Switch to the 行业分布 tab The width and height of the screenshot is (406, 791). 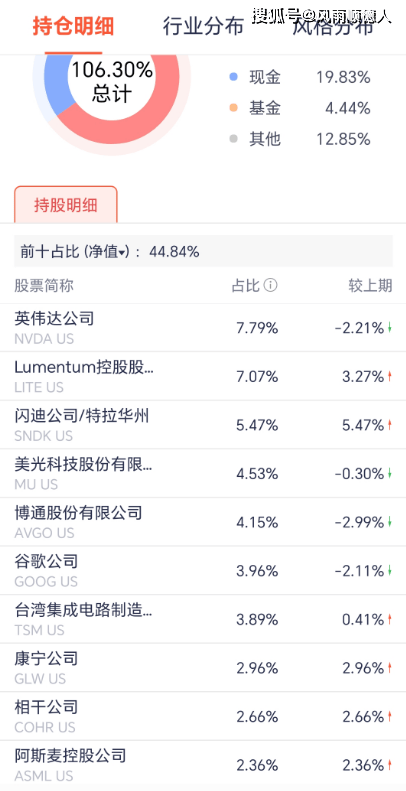pyautogui.click(x=203, y=26)
